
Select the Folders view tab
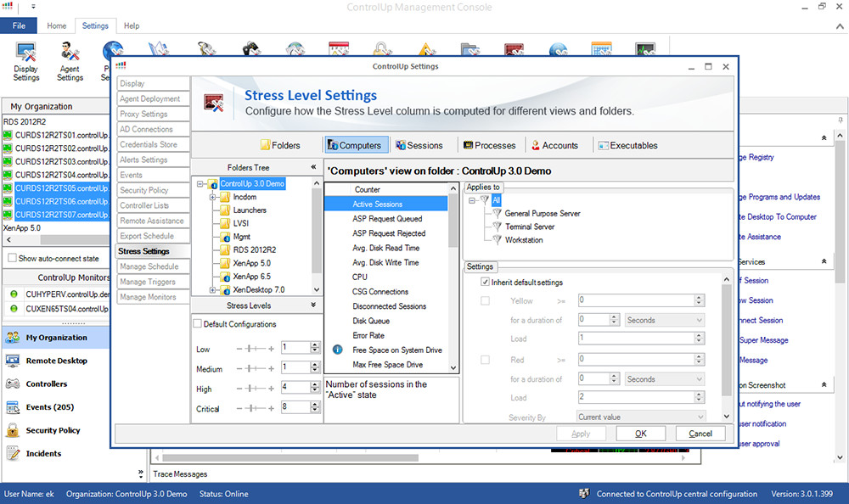pos(280,145)
